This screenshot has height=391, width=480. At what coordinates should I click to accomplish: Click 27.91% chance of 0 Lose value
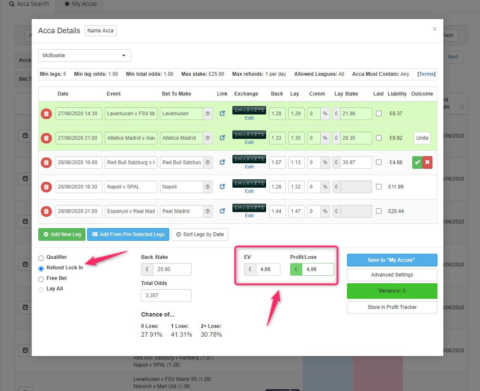[151, 334]
